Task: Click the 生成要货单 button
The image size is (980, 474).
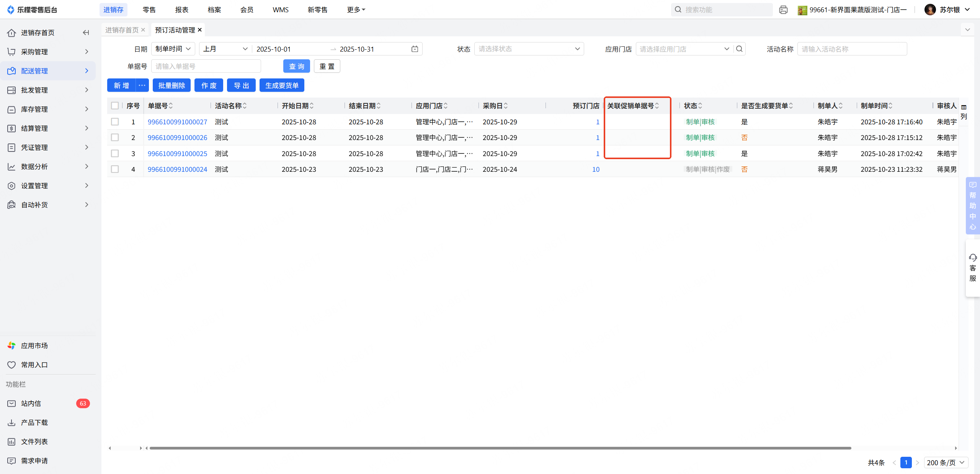Action: [282, 85]
